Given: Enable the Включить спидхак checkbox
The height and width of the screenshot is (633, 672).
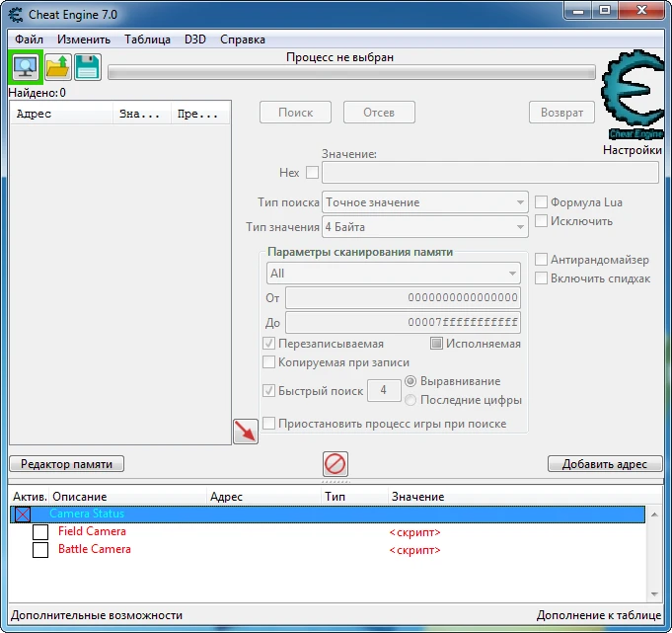Looking at the screenshot, I should point(541,277).
